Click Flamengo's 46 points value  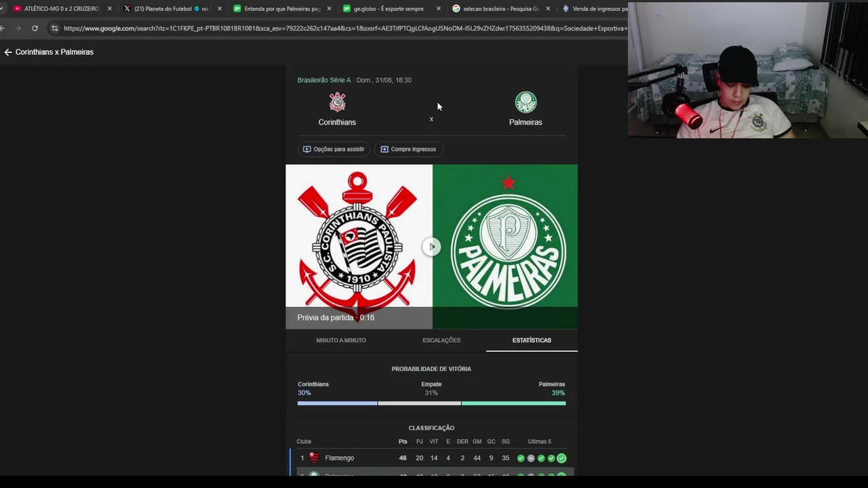[403, 458]
